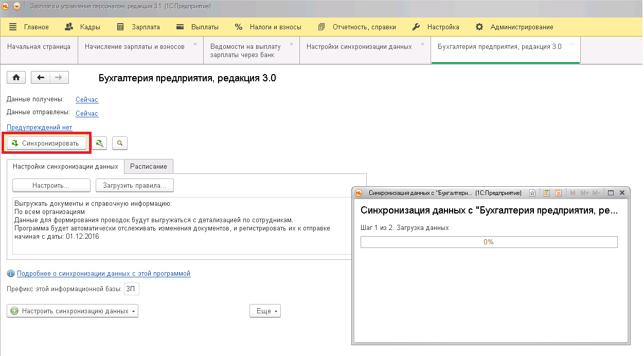Open Подробнее о синхронизации данных link

coord(104,274)
